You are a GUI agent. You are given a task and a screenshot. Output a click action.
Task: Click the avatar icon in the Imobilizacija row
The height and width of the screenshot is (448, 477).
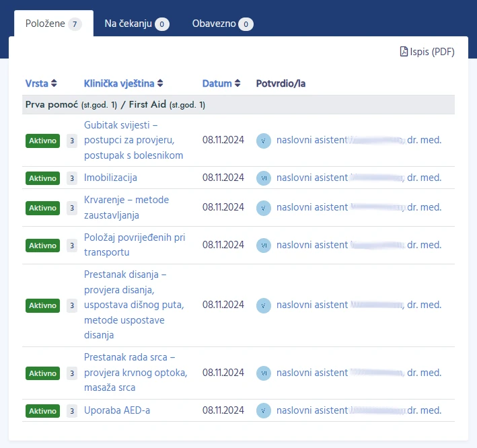pos(264,178)
